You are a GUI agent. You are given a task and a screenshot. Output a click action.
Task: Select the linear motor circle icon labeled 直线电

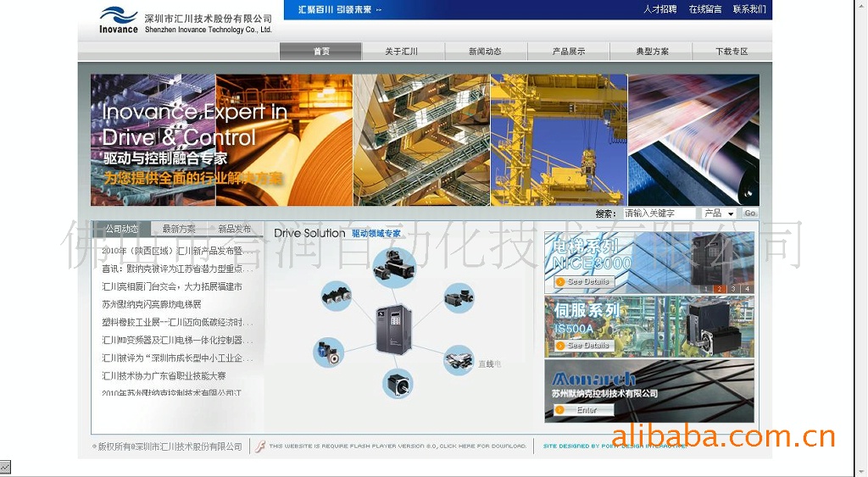click(460, 360)
